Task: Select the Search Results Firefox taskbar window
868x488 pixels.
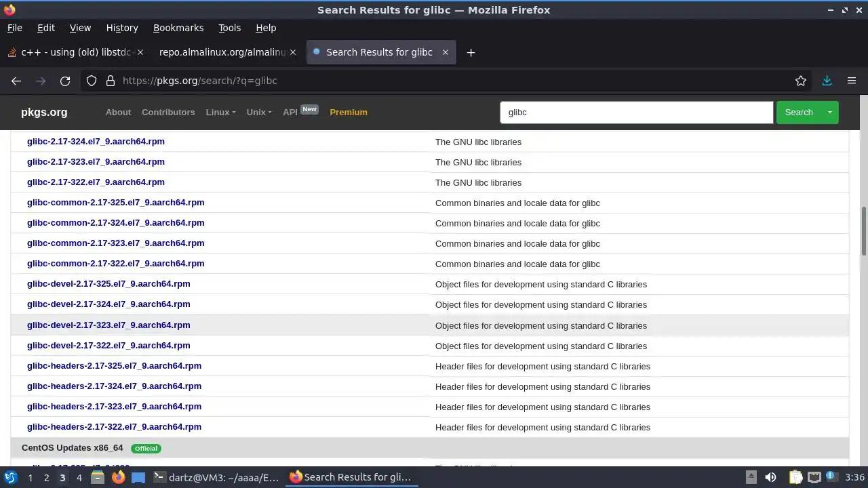Action: click(351, 477)
